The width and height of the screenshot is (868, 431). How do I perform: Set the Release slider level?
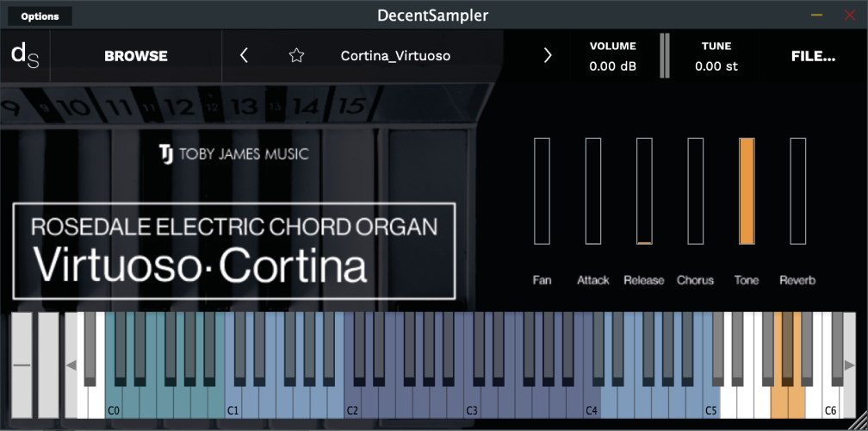pyautogui.click(x=644, y=191)
